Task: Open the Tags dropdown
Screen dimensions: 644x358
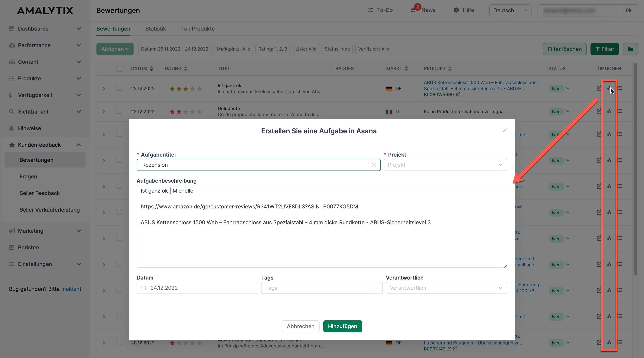Action: [x=322, y=288]
